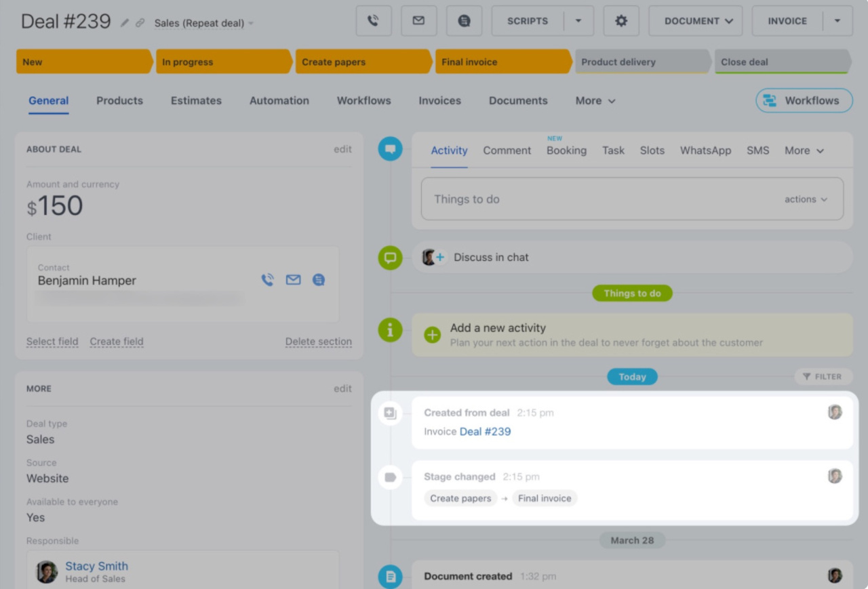Open the actions dropdown in Things to do
Screen dimensions: 868x589
click(x=806, y=199)
